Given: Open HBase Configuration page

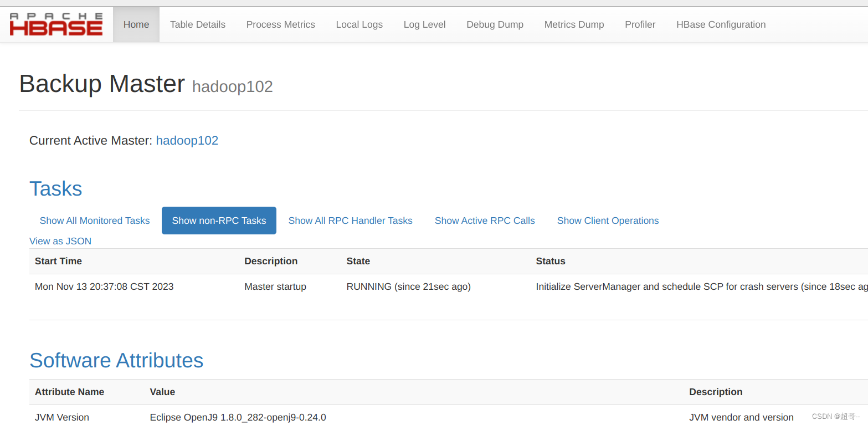Looking at the screenshot, I should tap(721, 24).
